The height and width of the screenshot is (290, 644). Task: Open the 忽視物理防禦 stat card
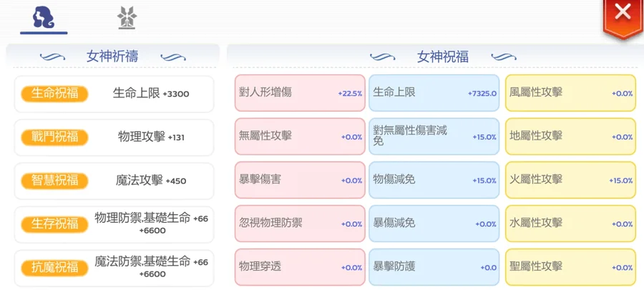[300, 223]
